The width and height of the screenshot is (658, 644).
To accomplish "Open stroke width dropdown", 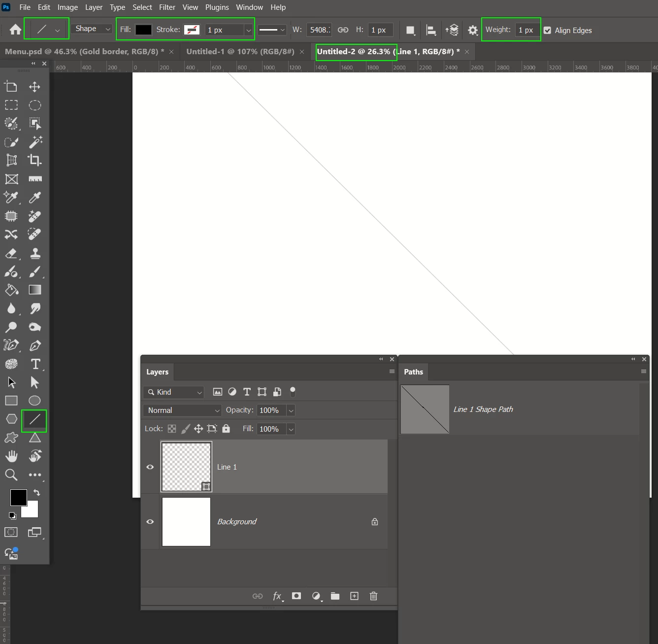I will point(248,30).
